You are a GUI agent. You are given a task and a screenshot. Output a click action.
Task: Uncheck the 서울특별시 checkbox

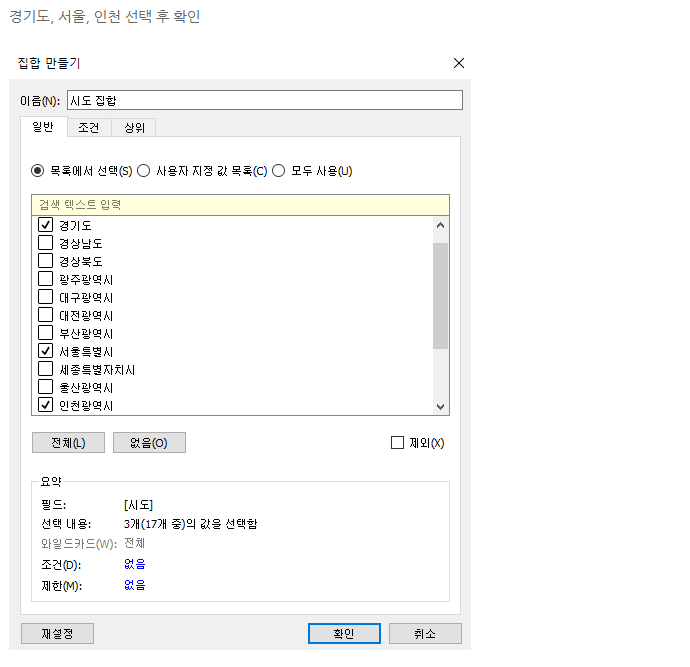tap(46, 351)
